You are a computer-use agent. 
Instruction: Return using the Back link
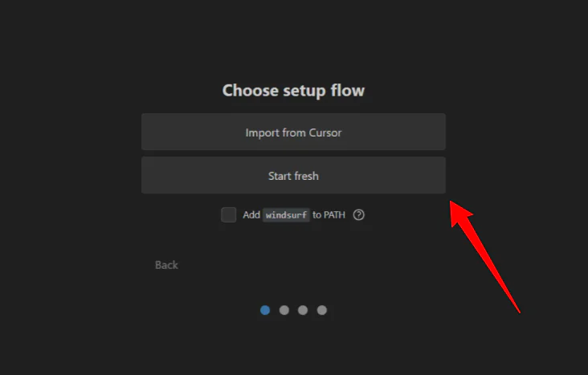coord(166,265)
